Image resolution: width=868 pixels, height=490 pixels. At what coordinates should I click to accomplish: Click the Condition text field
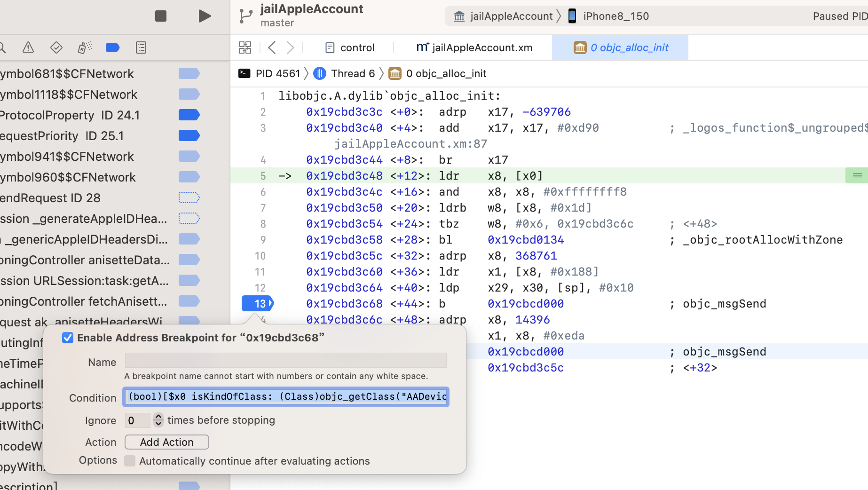286,396
